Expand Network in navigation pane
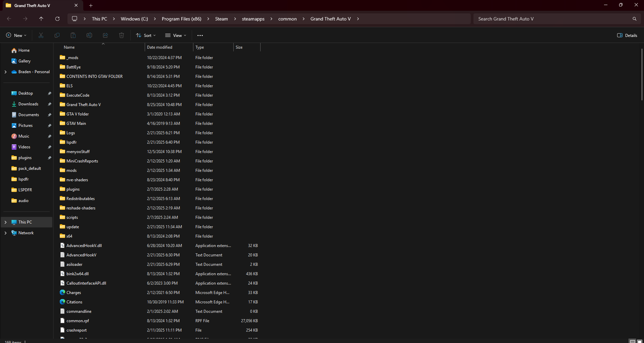The image size is (644, 343). point(5,233)
